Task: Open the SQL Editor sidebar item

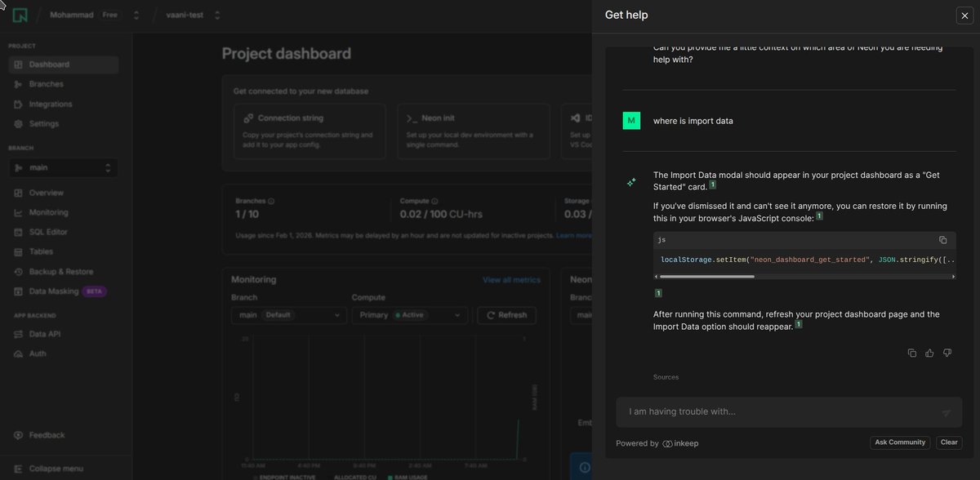Action: 63,232
